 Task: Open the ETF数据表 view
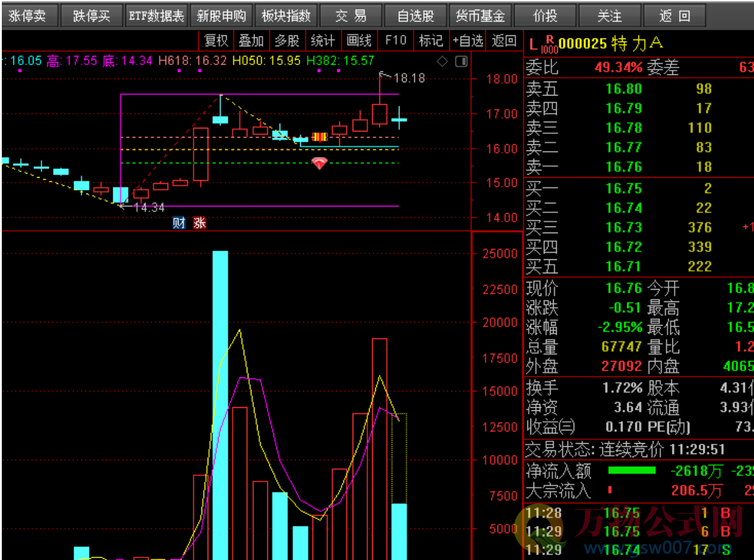tap(157, 16)
